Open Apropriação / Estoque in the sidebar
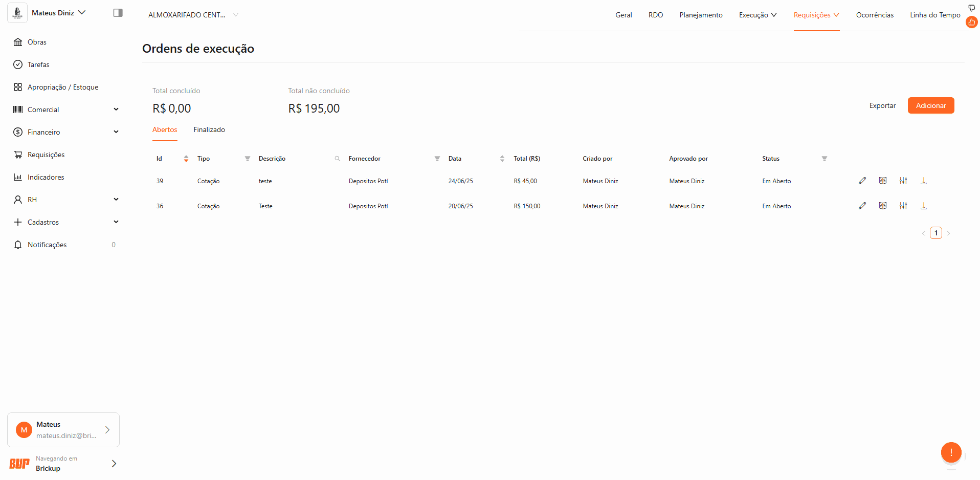The height and width of the screenshot is (480, 980). pyautogui.click(x=62, y=87)
